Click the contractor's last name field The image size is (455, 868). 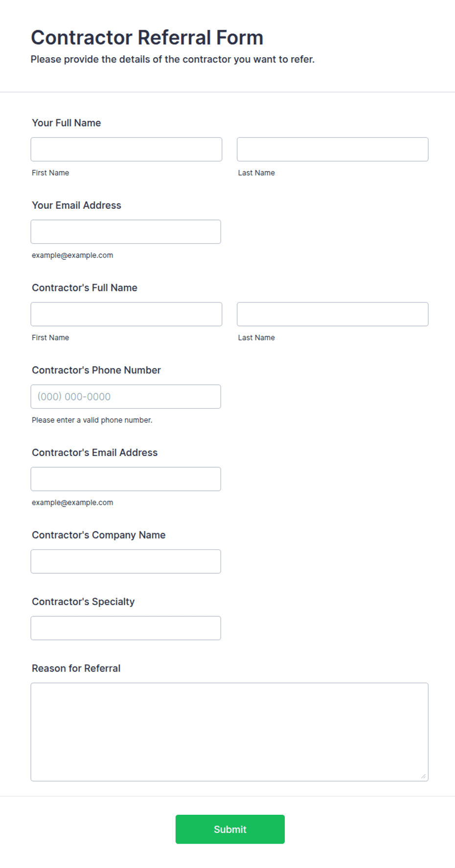pos(332,314)
